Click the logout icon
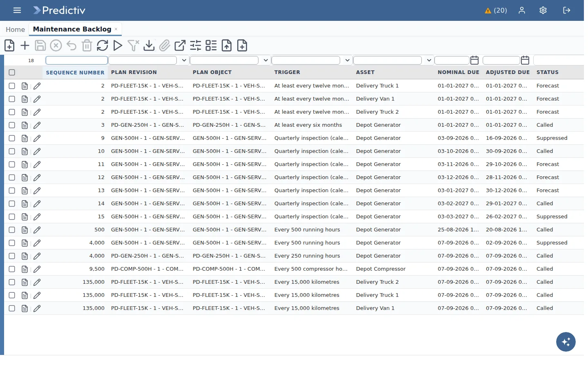 point(567,11)
